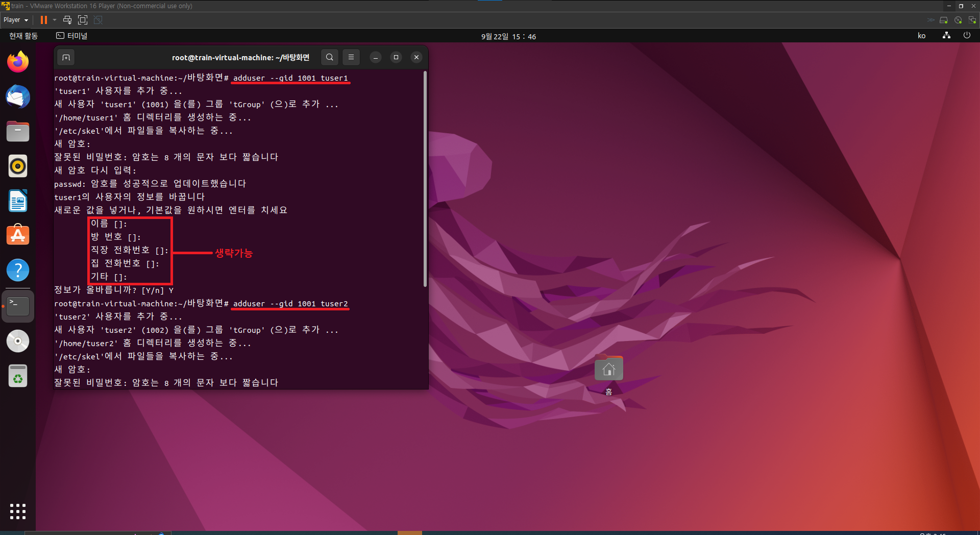Open the optical disc dock icon
Viewport: 980px width, 535px height.
(18, 341)
